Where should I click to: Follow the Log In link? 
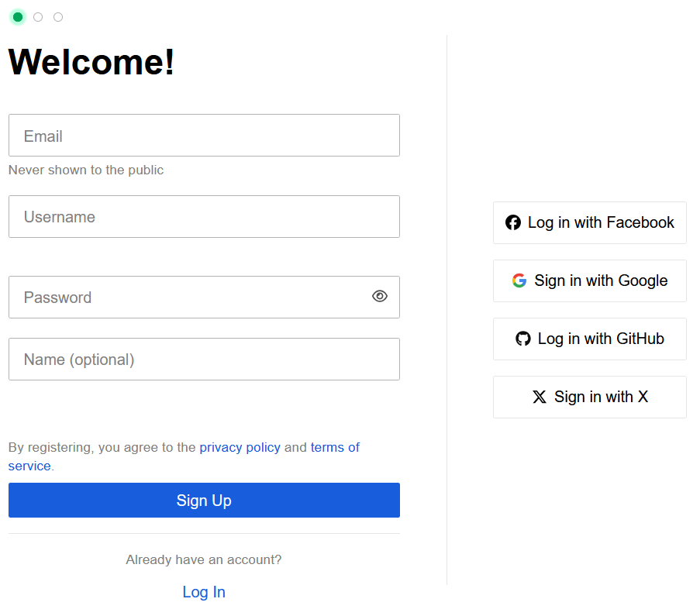click(x=204, y=592)
